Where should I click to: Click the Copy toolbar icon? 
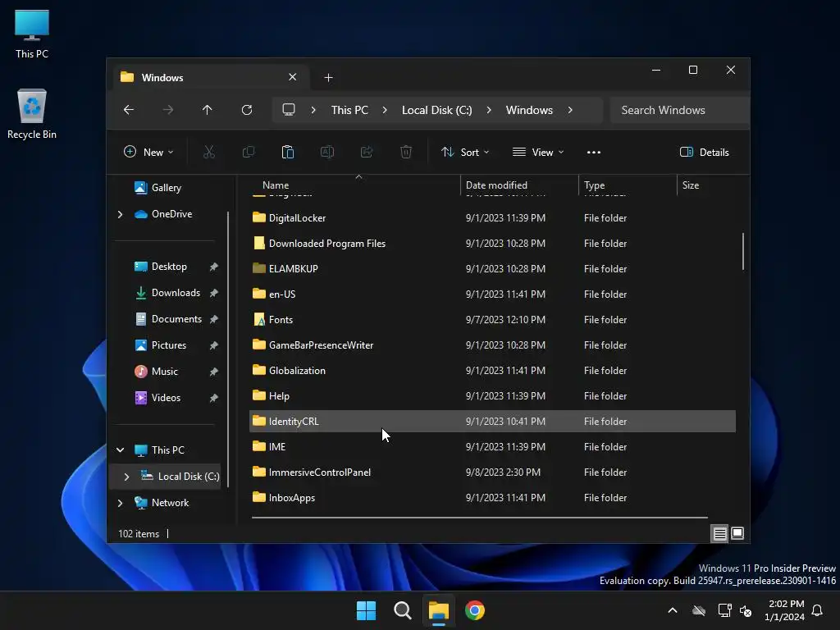coord(249,152)
